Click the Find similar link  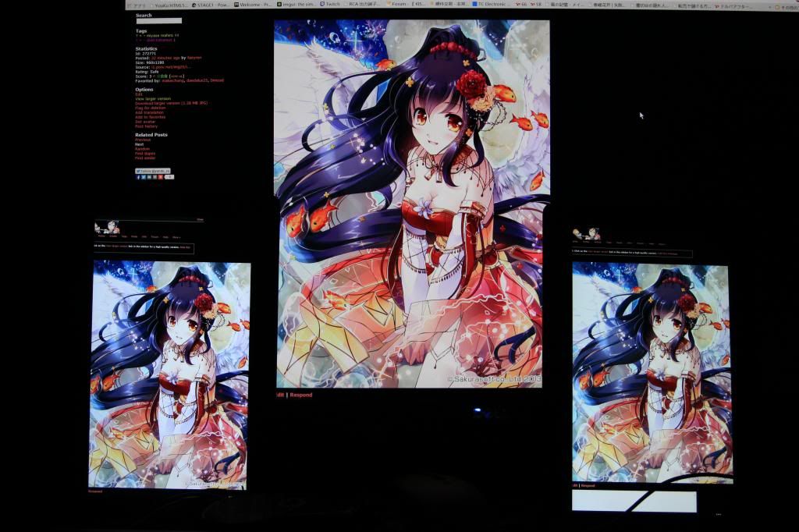coord(145,158)
